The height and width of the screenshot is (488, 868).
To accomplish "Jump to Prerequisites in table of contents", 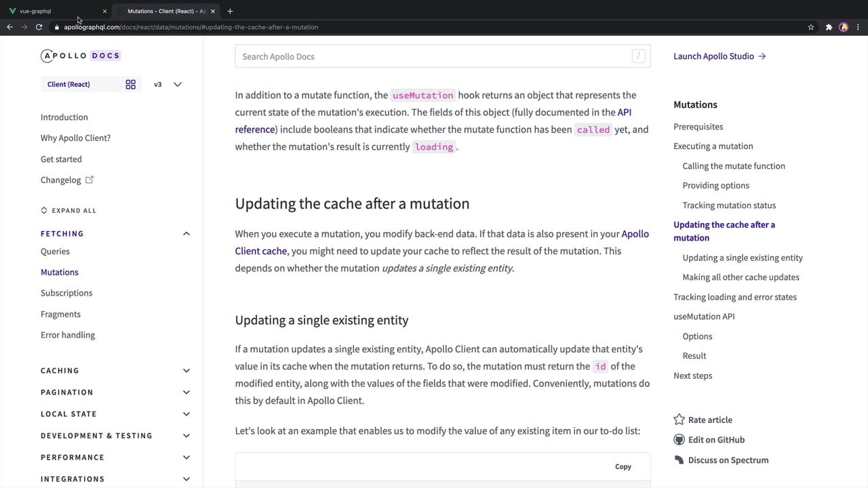I will [698, 127].
